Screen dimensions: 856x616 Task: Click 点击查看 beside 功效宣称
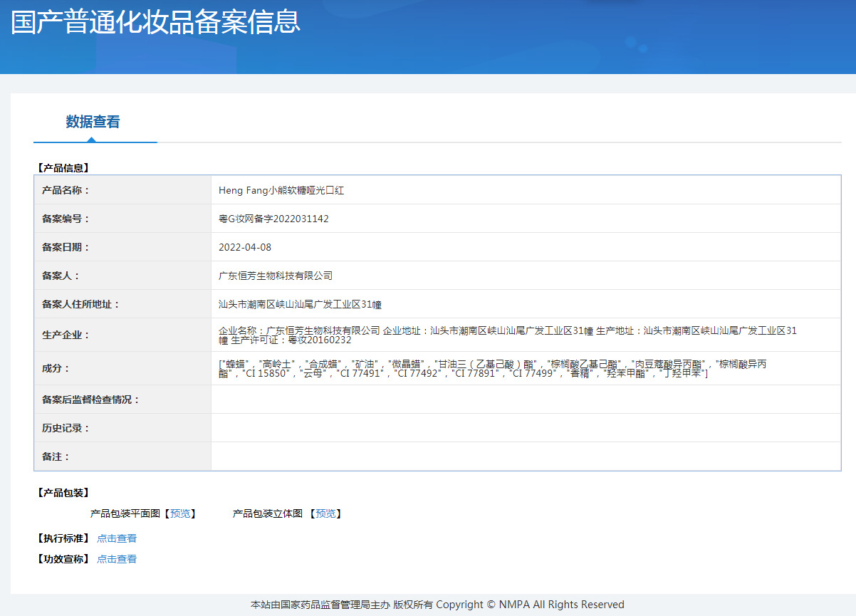point(117,559)
